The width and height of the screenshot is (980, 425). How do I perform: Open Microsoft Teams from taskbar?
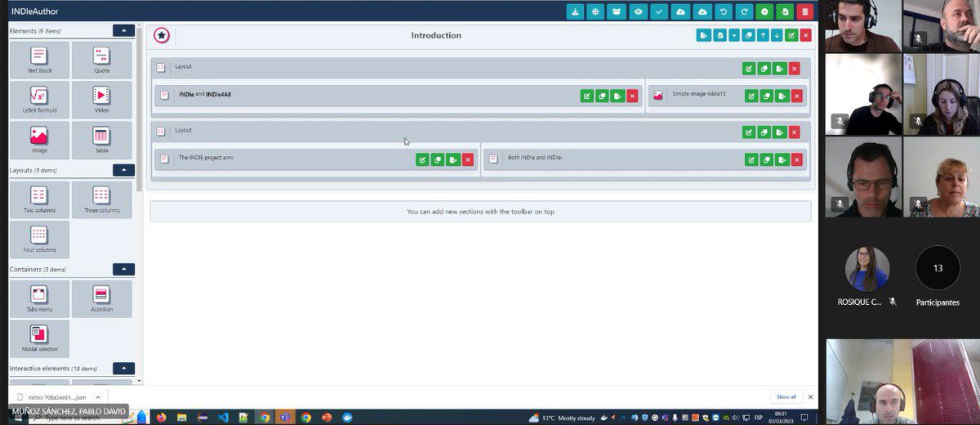pos(286,417)
